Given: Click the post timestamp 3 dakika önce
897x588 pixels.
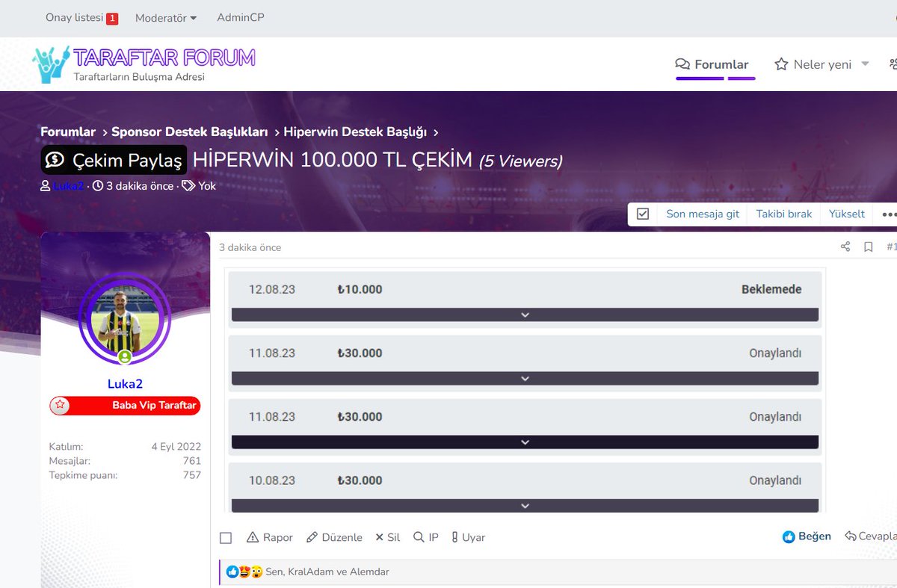Looking at the screenshot, I should pos(250,247).
